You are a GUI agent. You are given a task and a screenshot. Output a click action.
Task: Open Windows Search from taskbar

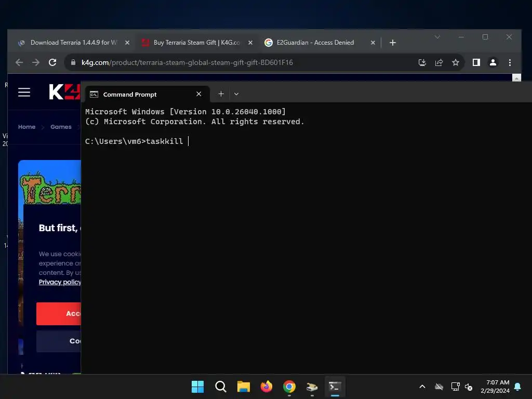[x=220, y=387]
